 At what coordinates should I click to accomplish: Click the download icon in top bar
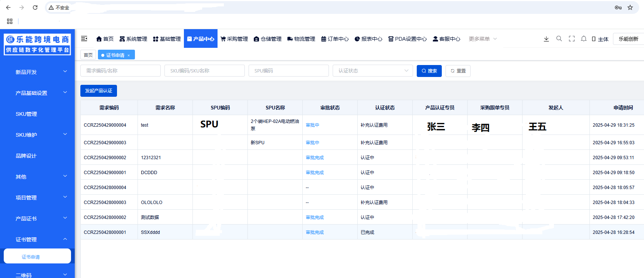pyautogui.click(x=546, y=39)
